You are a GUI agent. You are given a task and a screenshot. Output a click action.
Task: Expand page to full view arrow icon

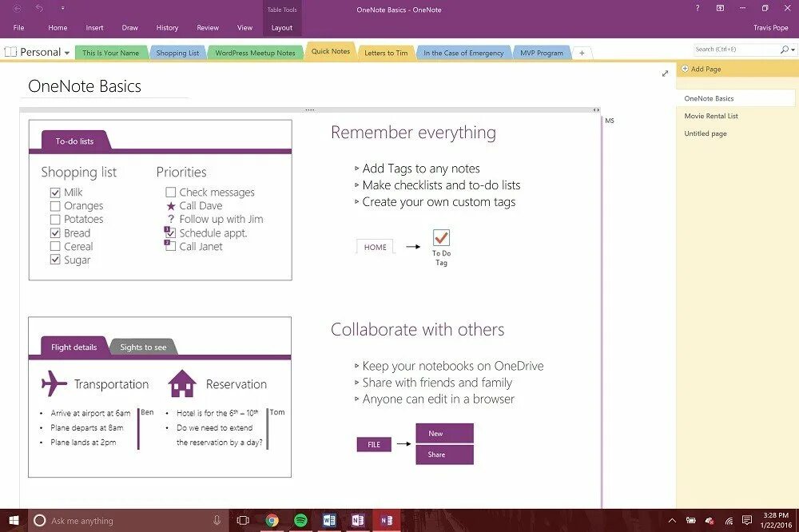[665, 73]
